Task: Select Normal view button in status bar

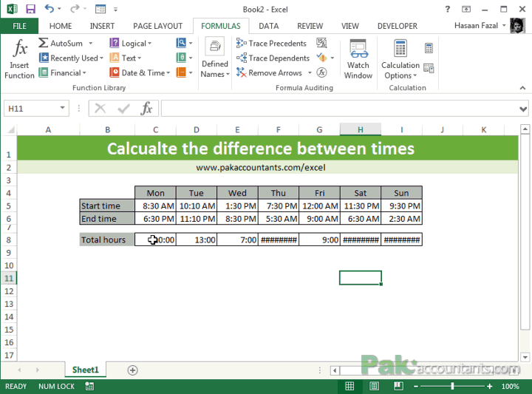Action: pyautogui.click(x=349, y=387)
